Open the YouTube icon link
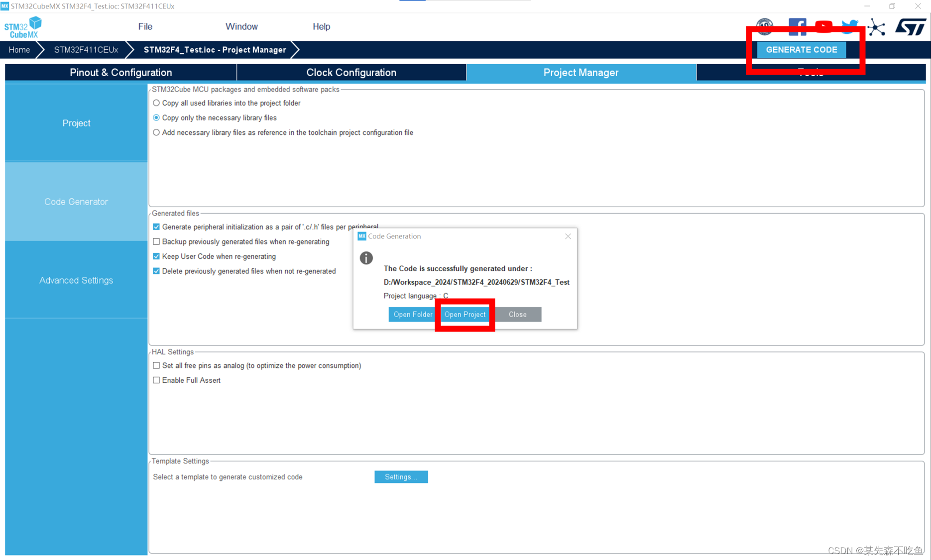 pos(823,26)
